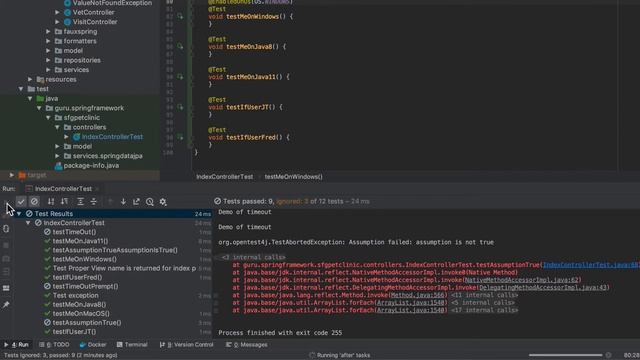Run gutter icon next to testMeOnJava8
Image resolution: width=640 pixels, height=360 pixels.
click(x=180, y=47)
